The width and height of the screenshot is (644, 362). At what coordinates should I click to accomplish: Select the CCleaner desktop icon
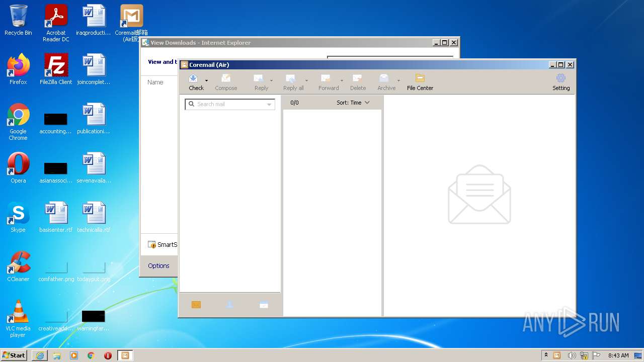[x=18, y=267]
